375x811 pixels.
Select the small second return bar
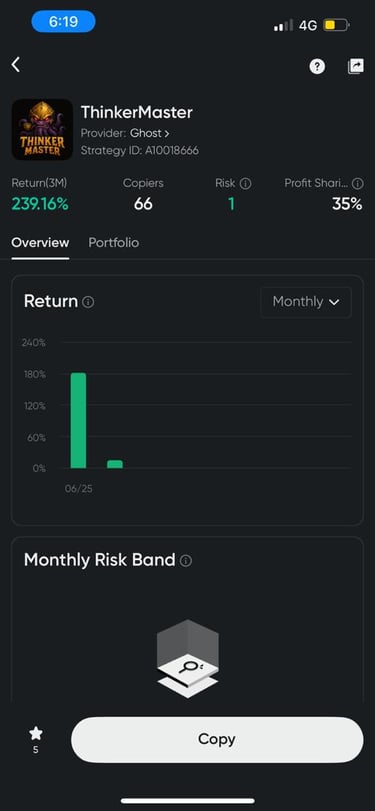[115, 464]
